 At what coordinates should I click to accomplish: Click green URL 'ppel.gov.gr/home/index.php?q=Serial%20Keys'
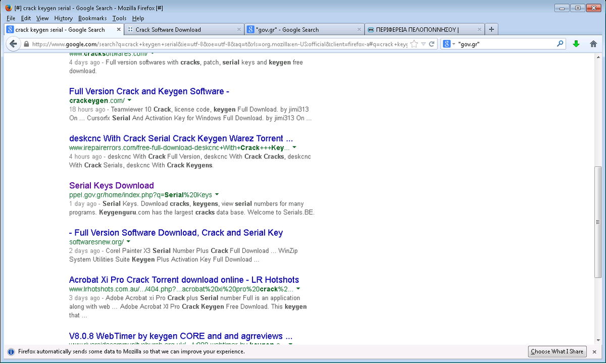click(x=141, y=195)
